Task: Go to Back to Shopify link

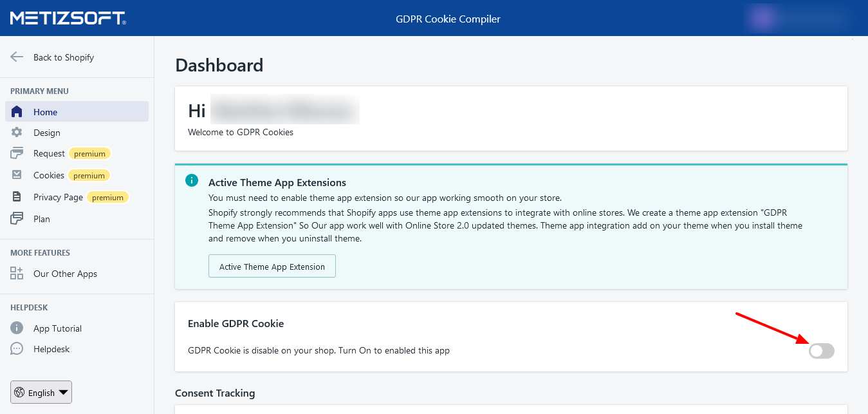Action: click(64, 57)
